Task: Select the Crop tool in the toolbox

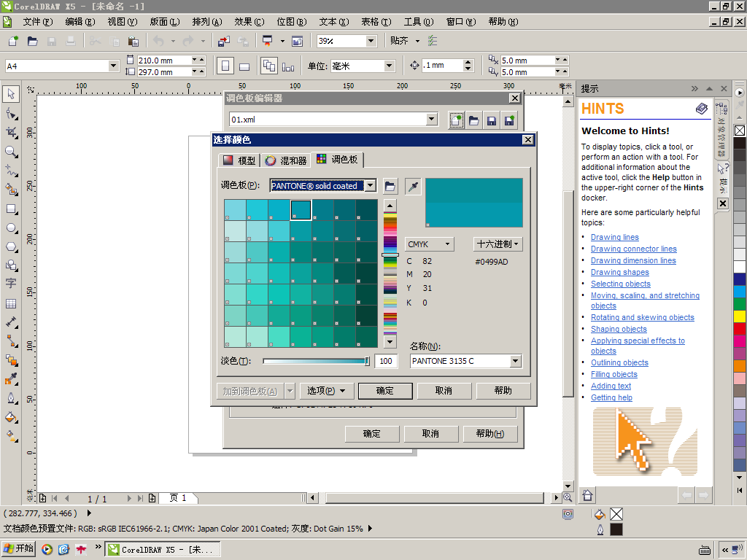Action: (x=11, y=133)
